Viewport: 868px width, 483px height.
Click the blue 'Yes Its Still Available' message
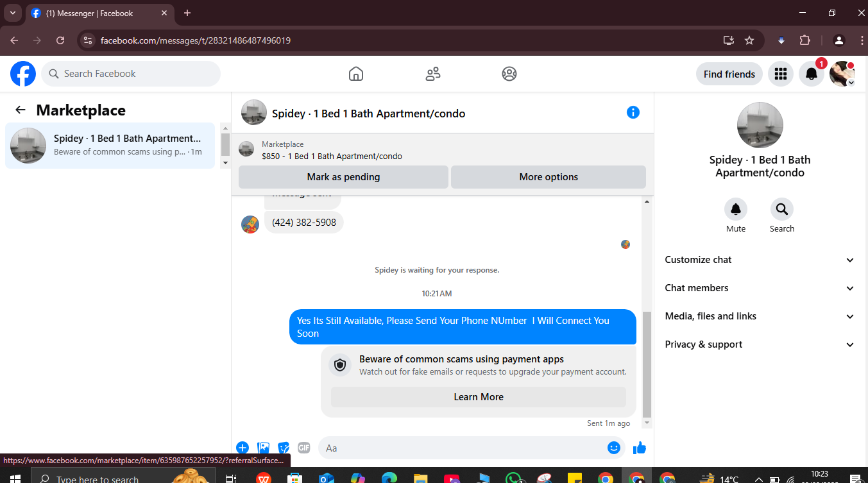click(x=463, y=326)
